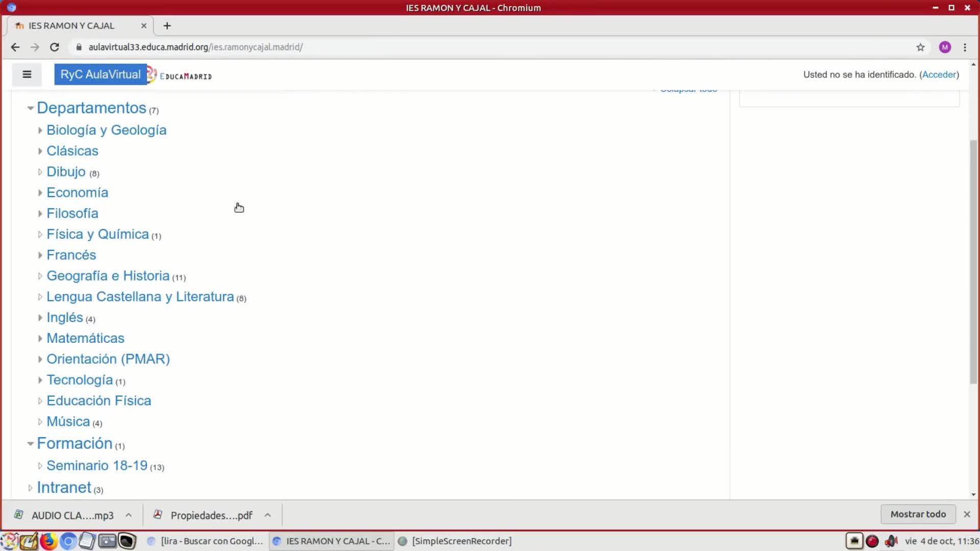The image size is (980, 551).
Task: Open the hamburger side menu
Action: coord(27,74)
